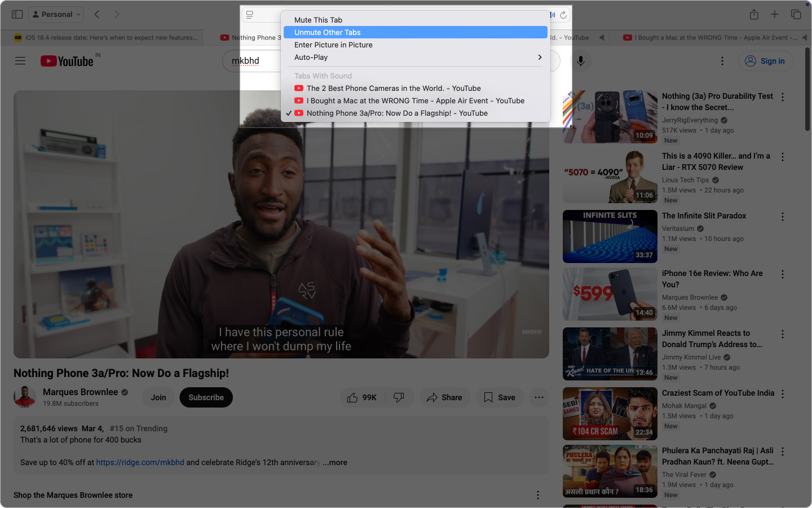Click the Safari share icon
The height and width of the screenshot is (508, 812).
click(754, 14)
